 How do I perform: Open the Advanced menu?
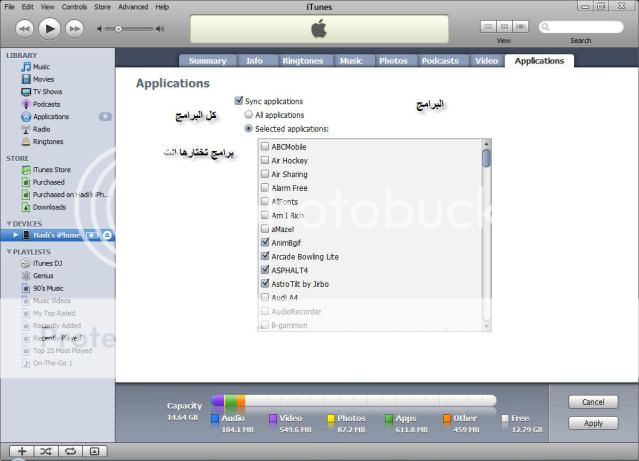[x=133, y=7]
